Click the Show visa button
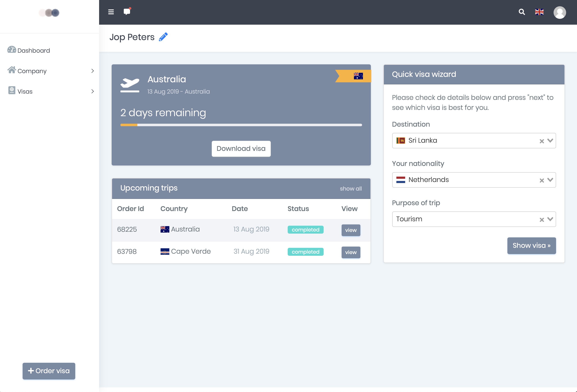Image resolution: width=577 pixels, height=392 pixels. click(532, 246)
